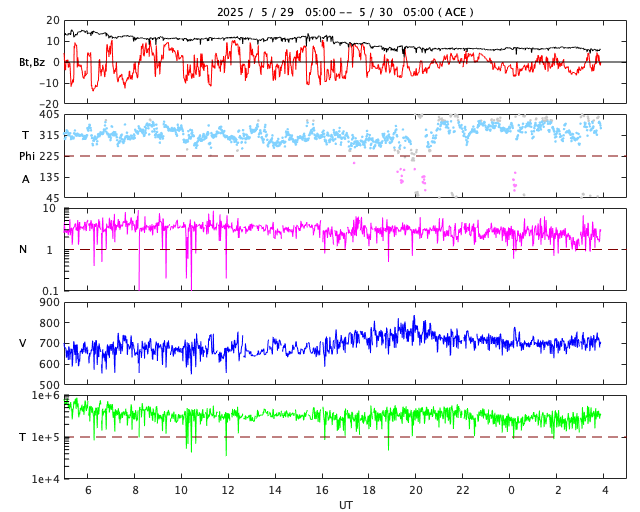Click the magenta N density plot panel

coord(345,249)
